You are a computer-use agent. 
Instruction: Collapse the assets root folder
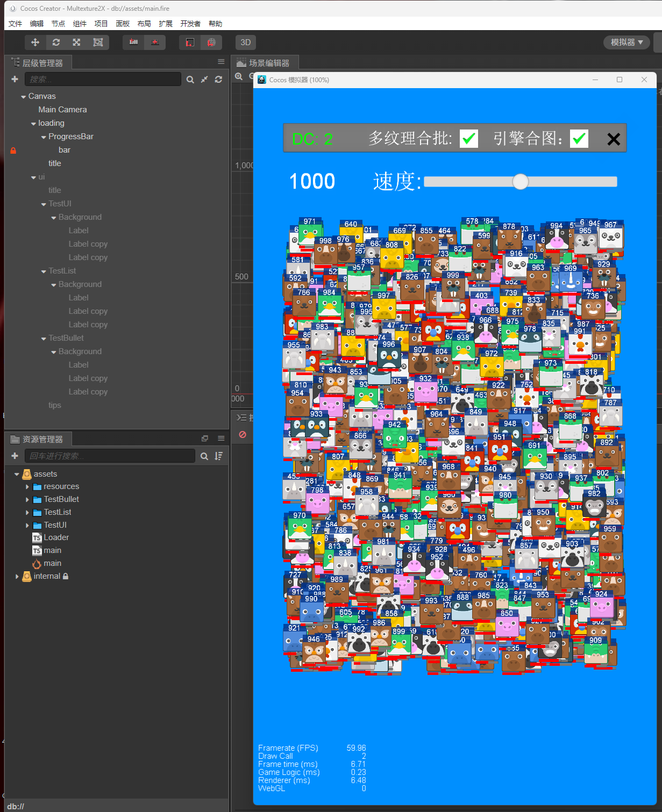click(x=17, y=475)
